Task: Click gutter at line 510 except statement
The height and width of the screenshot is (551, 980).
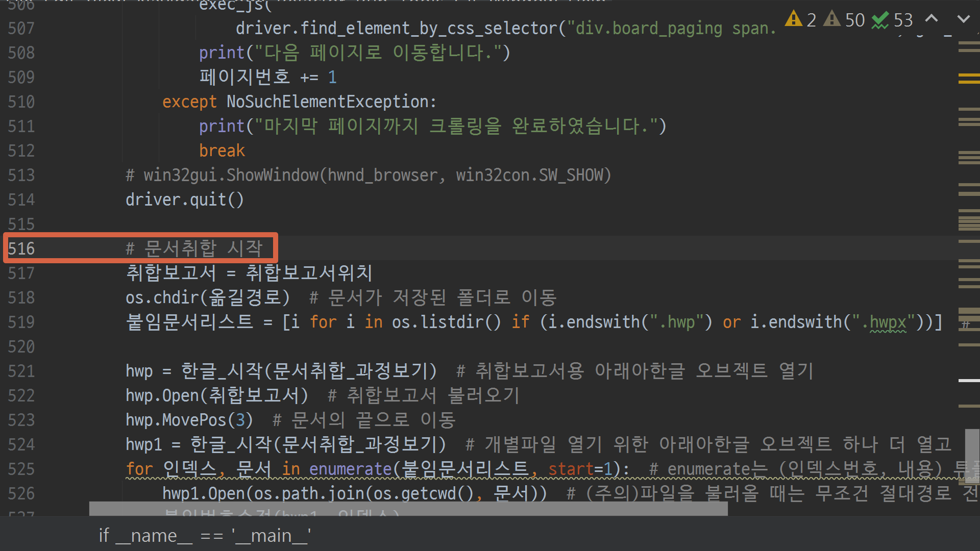Action: (x=21, y=102)
